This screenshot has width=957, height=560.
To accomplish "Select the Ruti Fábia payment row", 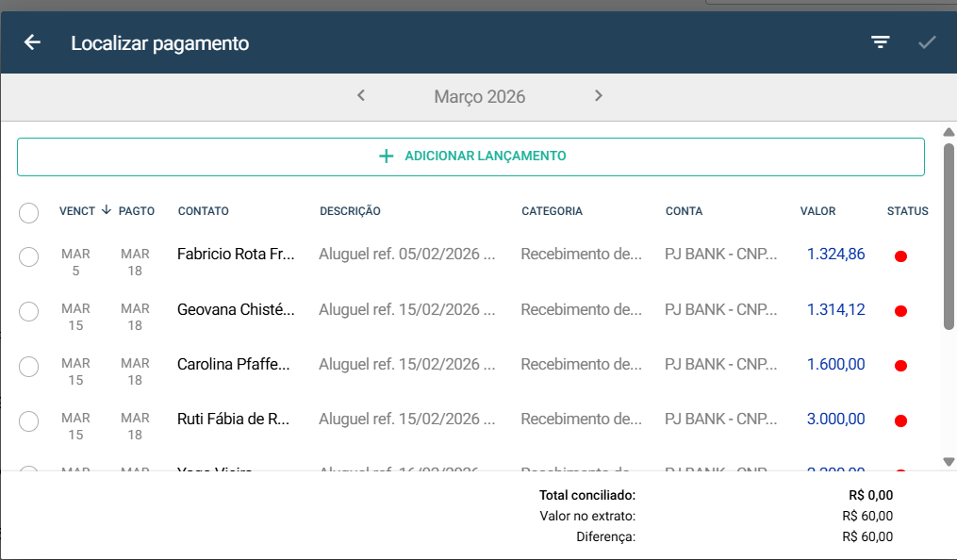I will [x=28, y=421].
